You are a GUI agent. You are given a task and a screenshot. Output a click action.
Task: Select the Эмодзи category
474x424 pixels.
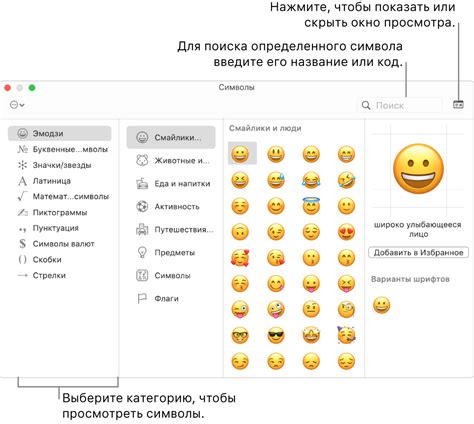60,133
